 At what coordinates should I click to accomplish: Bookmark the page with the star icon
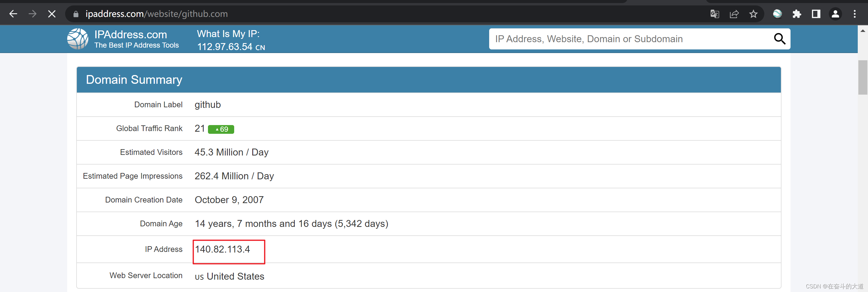(x=753, y=14)
